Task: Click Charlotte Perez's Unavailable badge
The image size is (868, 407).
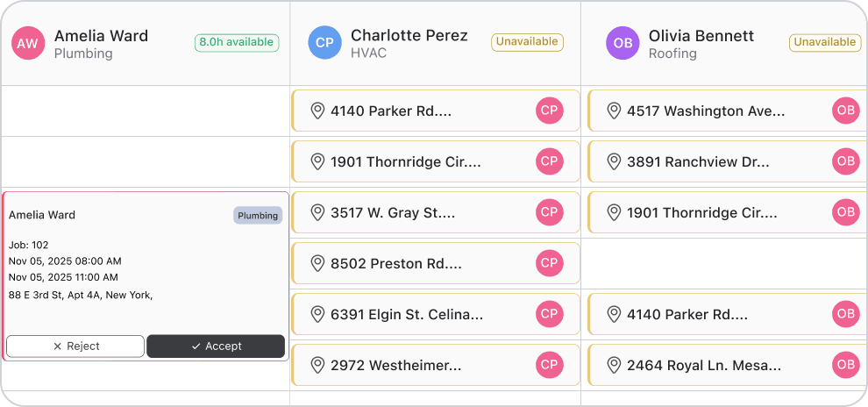Action: (528, 42)
